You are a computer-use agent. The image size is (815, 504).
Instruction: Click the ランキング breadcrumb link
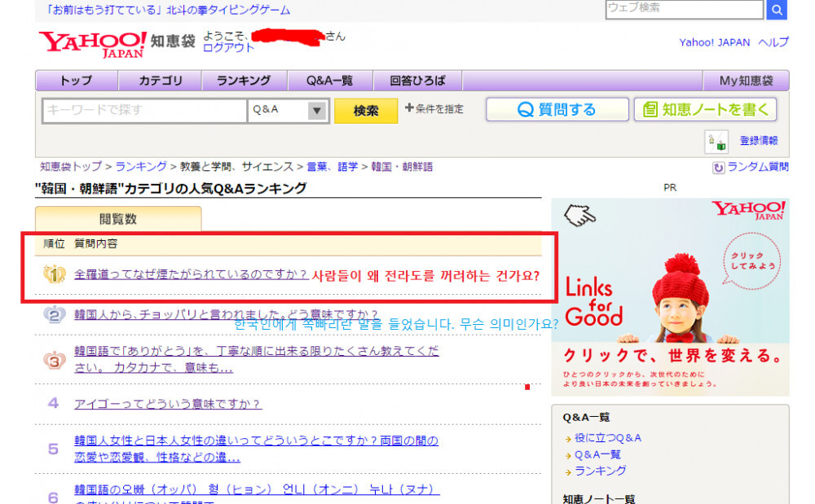(141, 167)
